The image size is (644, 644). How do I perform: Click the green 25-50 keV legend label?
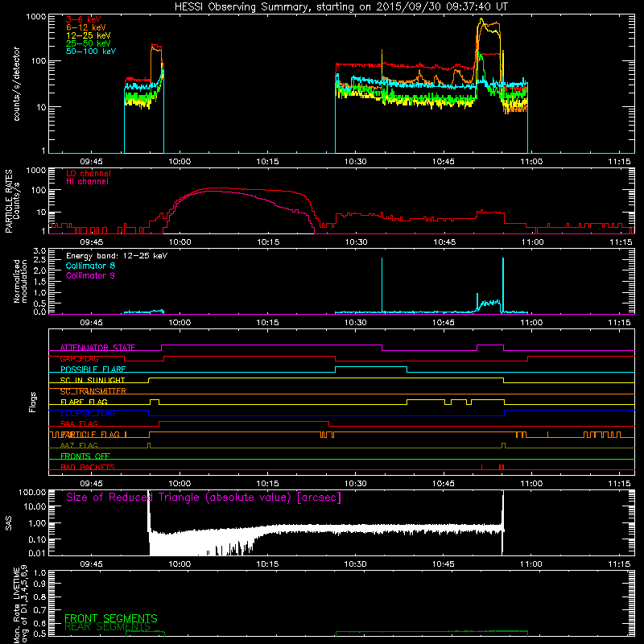click(x=89, y=43)
